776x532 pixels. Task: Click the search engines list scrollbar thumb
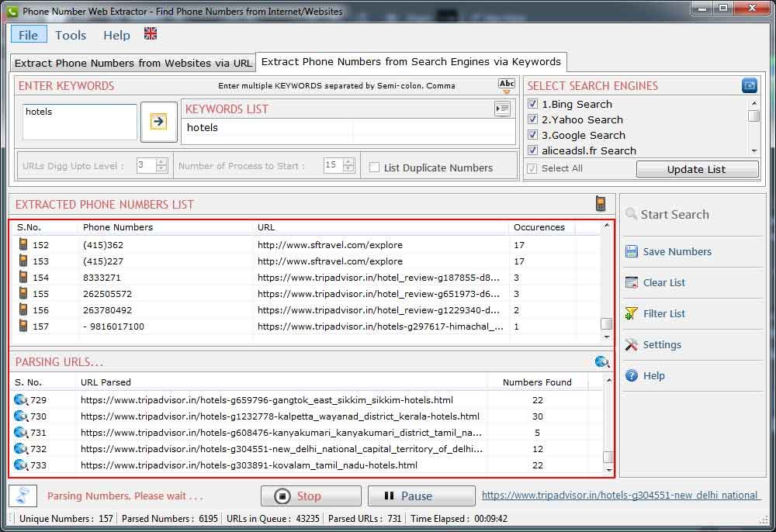click(753, 116)
